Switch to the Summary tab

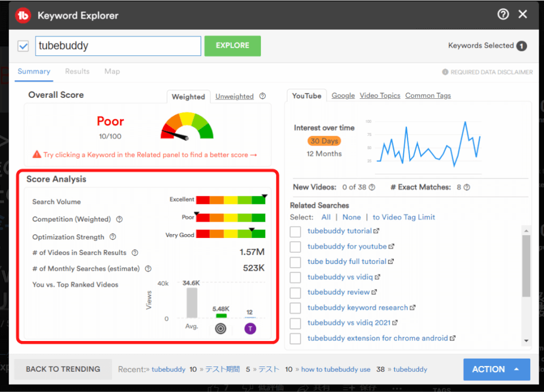34,72
